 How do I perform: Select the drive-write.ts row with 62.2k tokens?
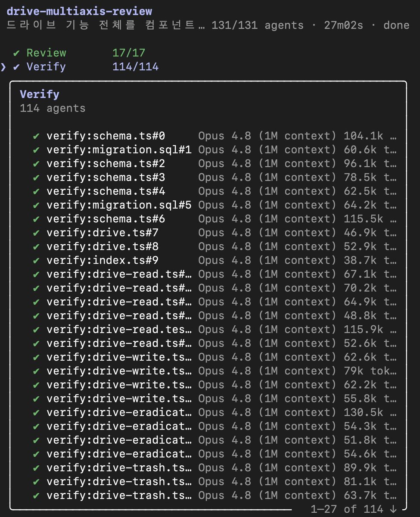215,384
